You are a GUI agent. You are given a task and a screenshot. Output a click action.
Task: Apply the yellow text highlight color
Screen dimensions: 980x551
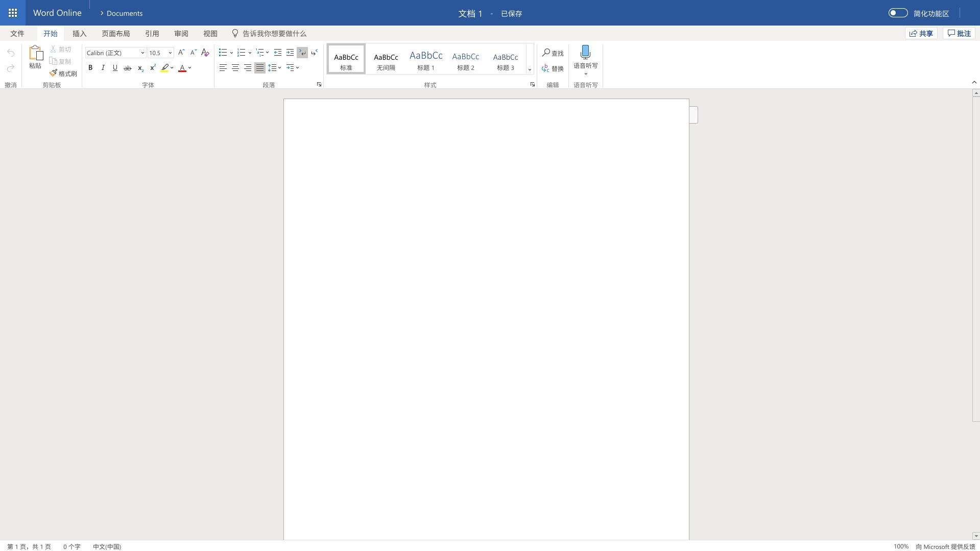coord(164,68)
